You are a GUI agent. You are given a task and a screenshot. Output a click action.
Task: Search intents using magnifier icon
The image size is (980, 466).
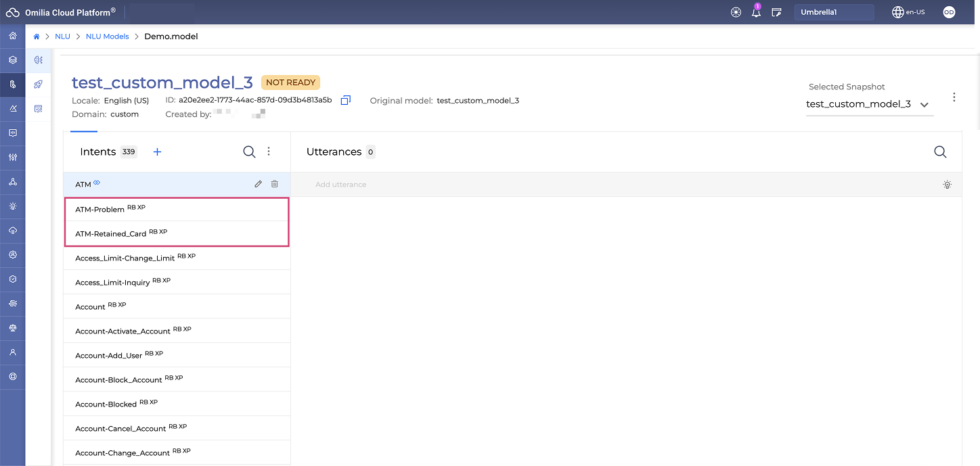tap(249, 152)
